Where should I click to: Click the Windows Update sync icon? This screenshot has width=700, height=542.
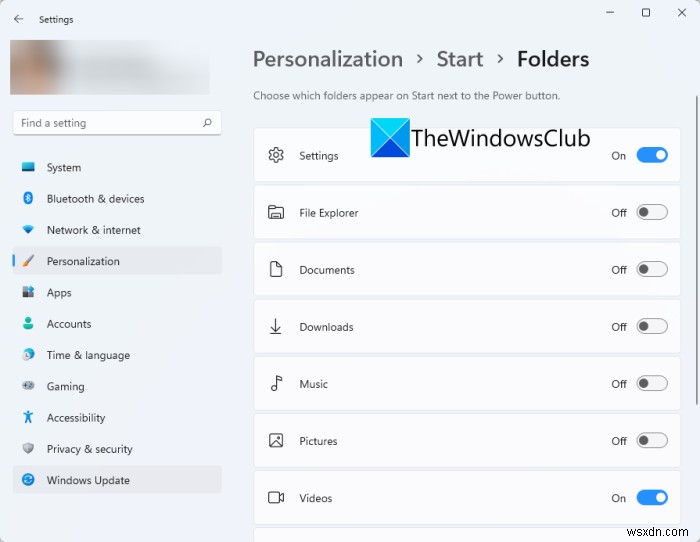click(x=28, y=479)
